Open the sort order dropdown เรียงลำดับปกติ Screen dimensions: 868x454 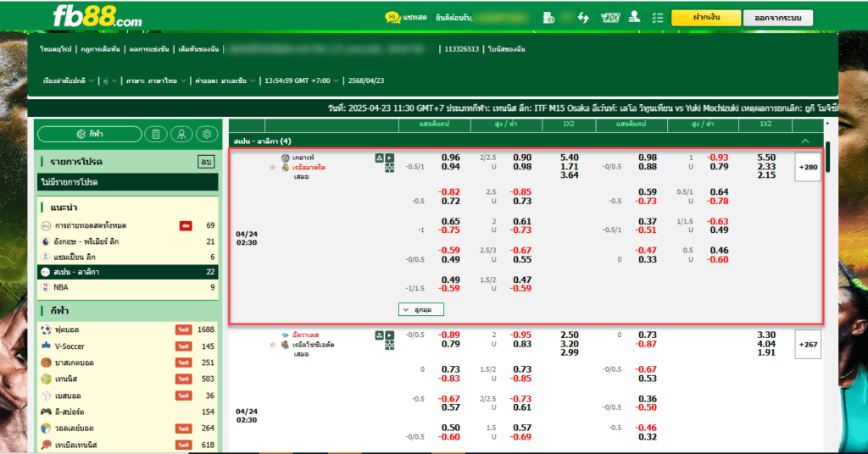coord(69,80)
